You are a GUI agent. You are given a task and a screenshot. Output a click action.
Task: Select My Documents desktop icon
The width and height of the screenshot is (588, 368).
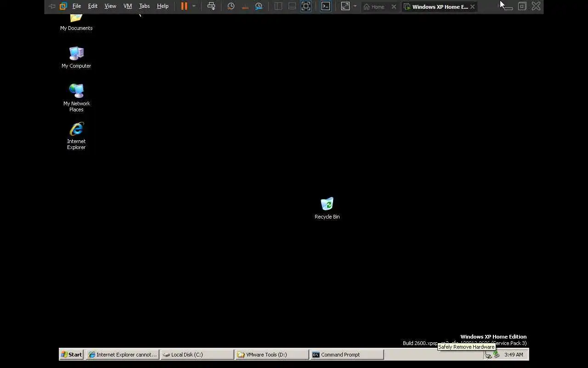(76, 22)
